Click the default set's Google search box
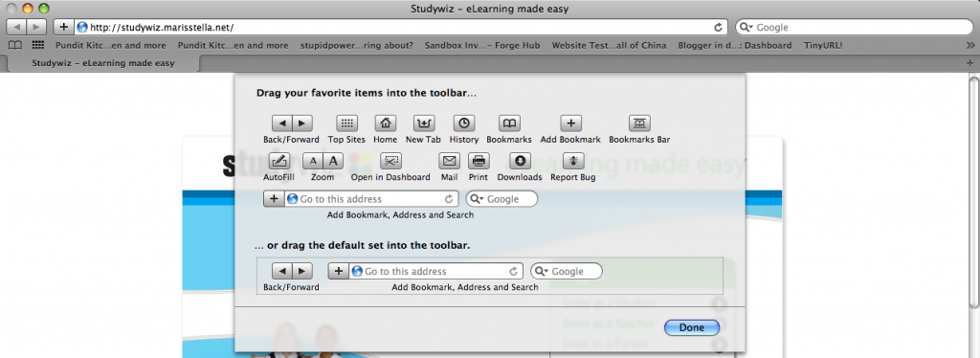 [x=567, y=271]
